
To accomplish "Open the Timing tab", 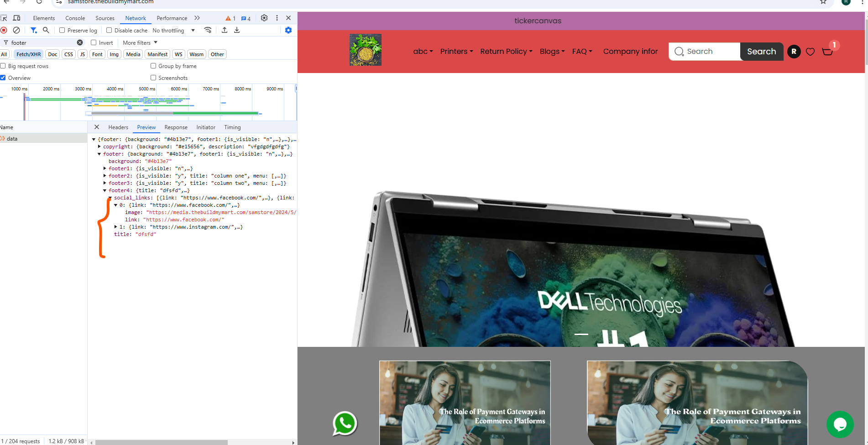I will (232, 127).
